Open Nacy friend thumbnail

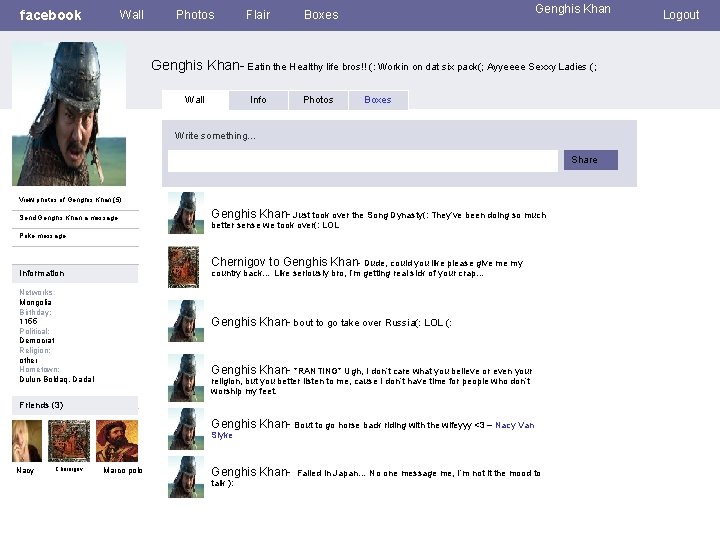pyautogui.click(x=27, y=441)
